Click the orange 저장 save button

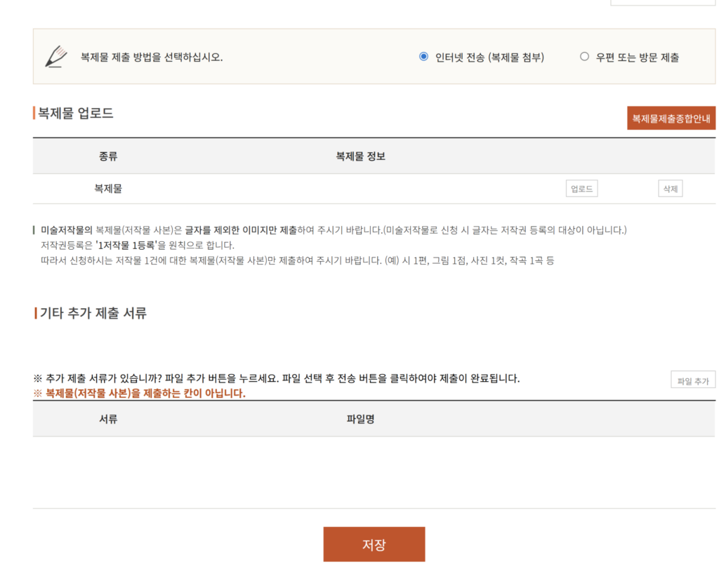click(374, 544)
